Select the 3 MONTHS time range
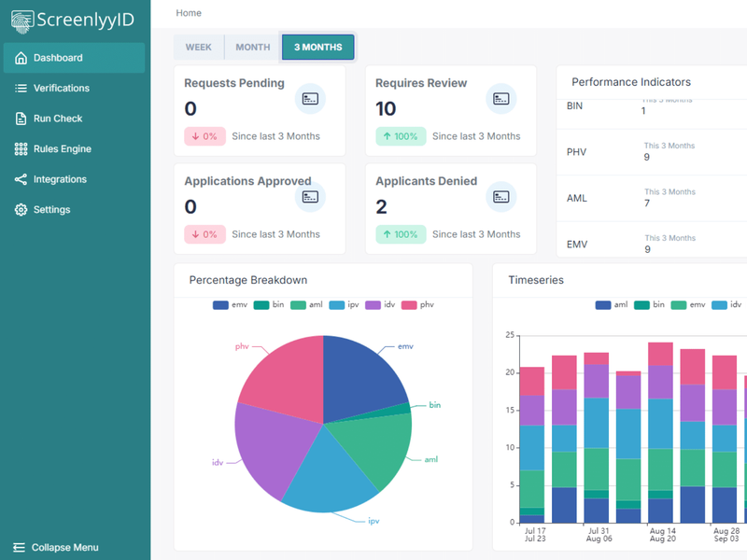Viewport: 747px width, 560px height. [x=317, y=48]
